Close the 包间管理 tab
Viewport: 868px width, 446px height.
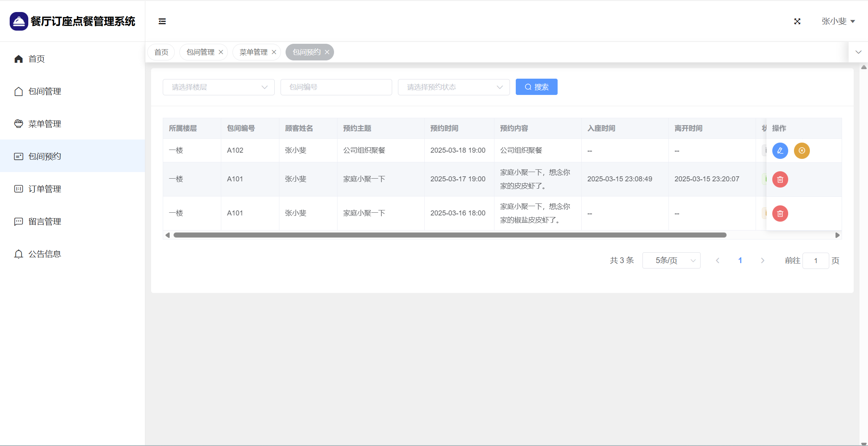coord(221,52)
